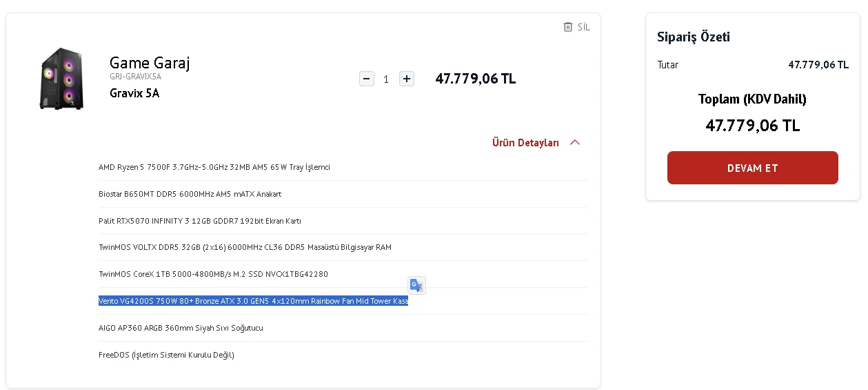Click the Sipariş Özeti heading

click(x=694, y=37)
